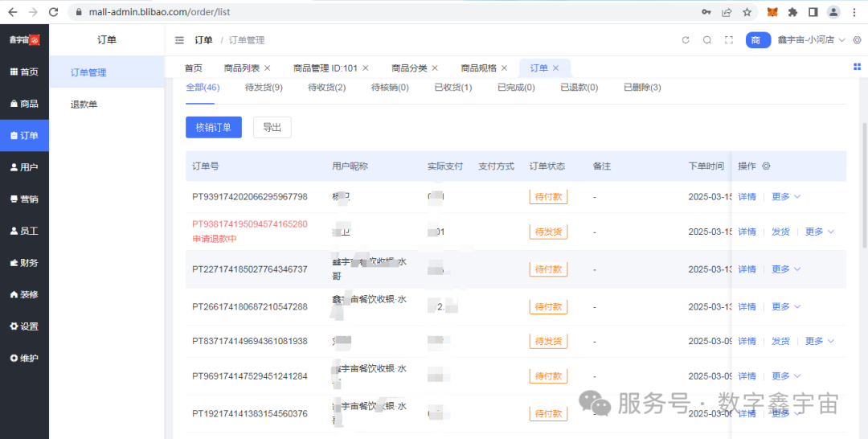Filter orders by 已收货(1)

pyautogui.click(x=452, y=88)
